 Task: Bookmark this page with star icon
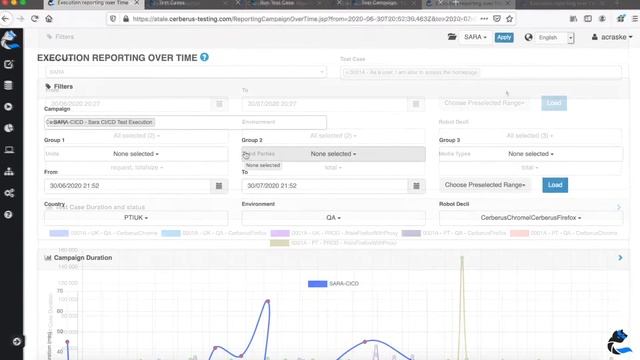[509, 19]
